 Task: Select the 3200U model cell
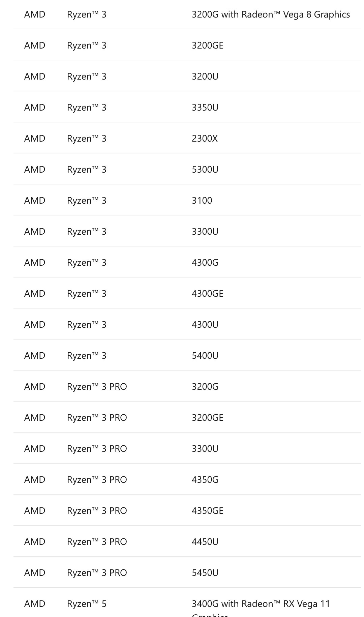[x=205, y=77]
